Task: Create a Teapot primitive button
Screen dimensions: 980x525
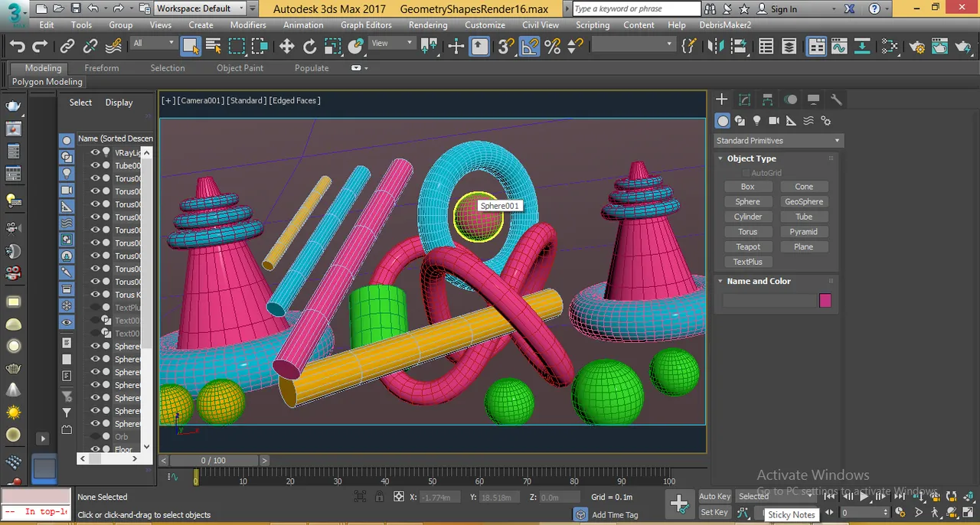Action: pyautogui.click(x=748, y=246)
